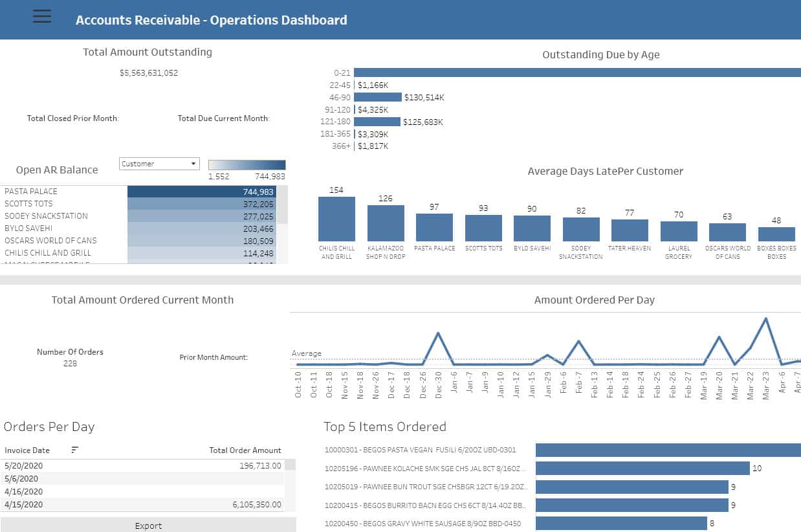Select the Kalamazoo Shop N Drop 126 bar
Image resolution: width=801 pixels, height=532 pixels.
pos(386,223)
